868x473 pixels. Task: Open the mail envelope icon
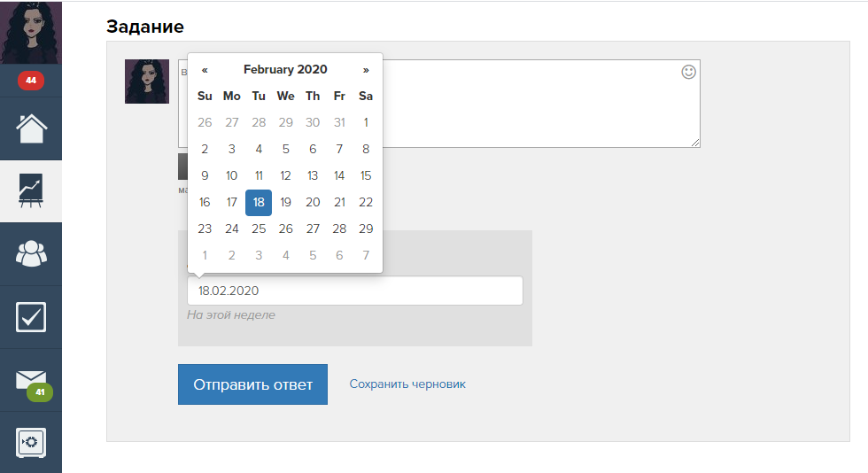pos(31,380)
